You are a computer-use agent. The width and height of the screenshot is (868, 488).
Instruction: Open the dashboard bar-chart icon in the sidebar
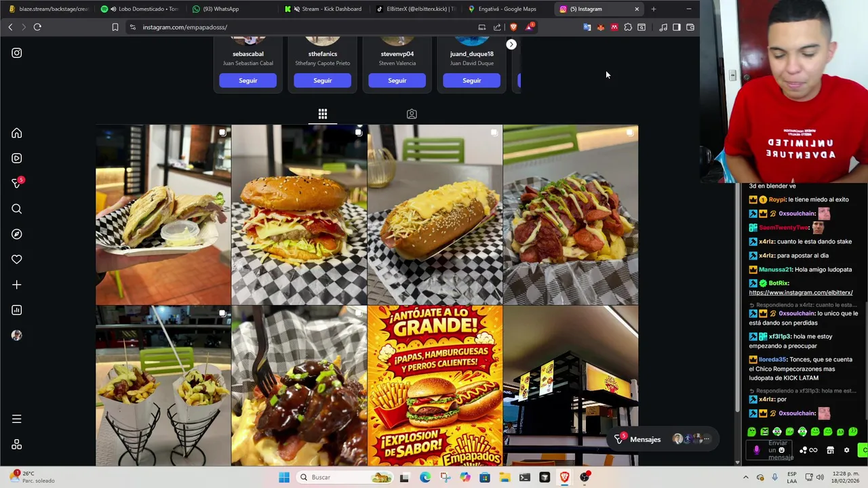coord(16,310)
